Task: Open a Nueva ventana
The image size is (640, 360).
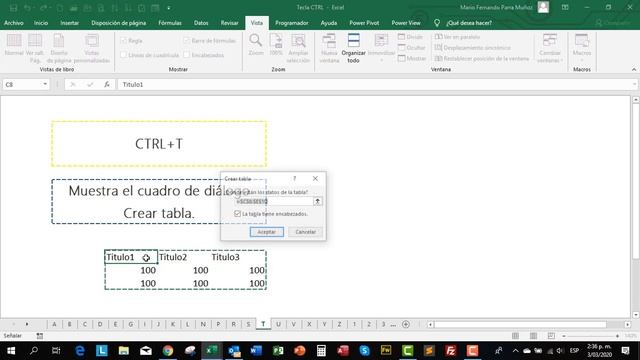Action: [329, 48]
